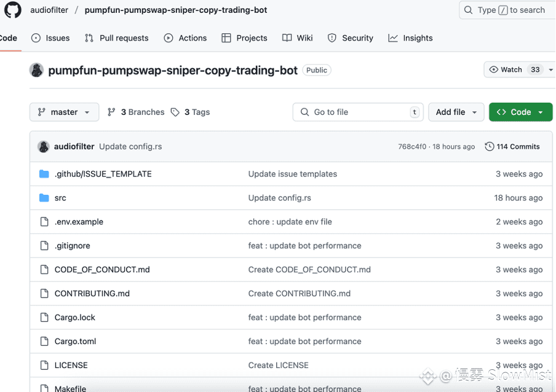Expand the green Code dropdown button

pos(520,112)
